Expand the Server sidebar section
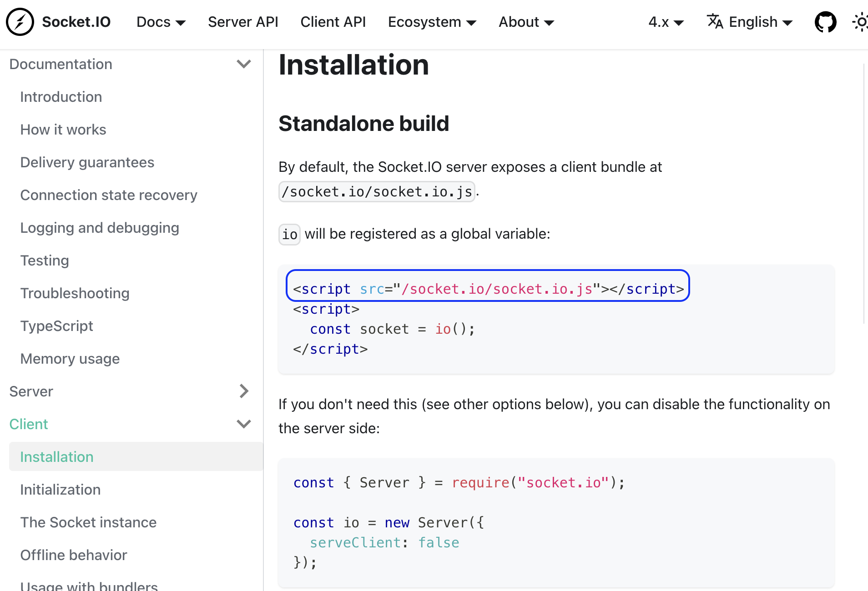This screenshot has width=868, height=591. [x=244, y=391]
